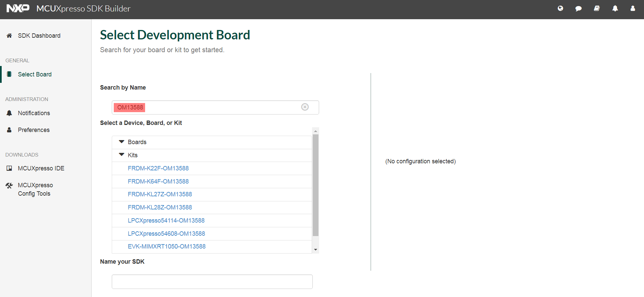
Task: Click the notifications bell in the header
Action: coord(615,8)
